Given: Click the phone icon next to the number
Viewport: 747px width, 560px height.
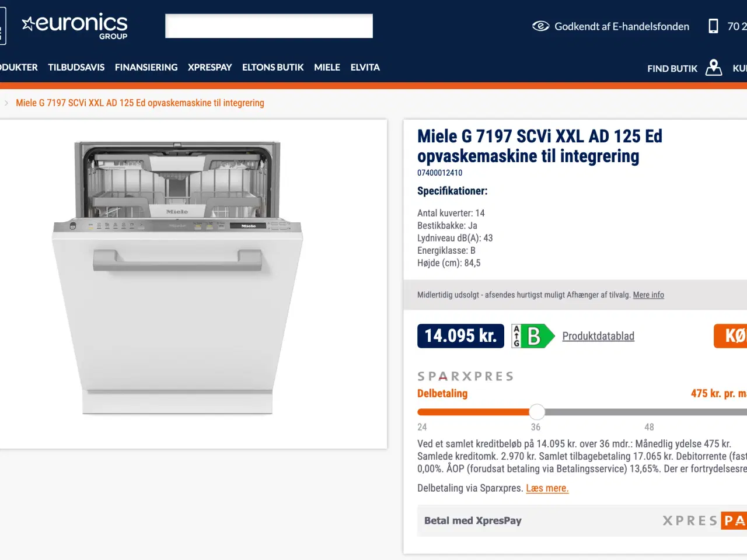Looking at the screenshot, I should (x=713, y=26).
